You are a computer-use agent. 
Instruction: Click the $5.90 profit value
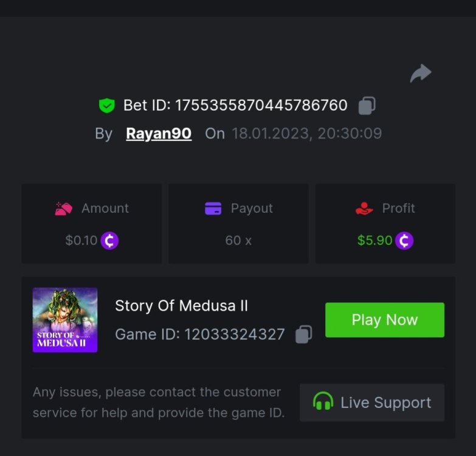(374, 241)
